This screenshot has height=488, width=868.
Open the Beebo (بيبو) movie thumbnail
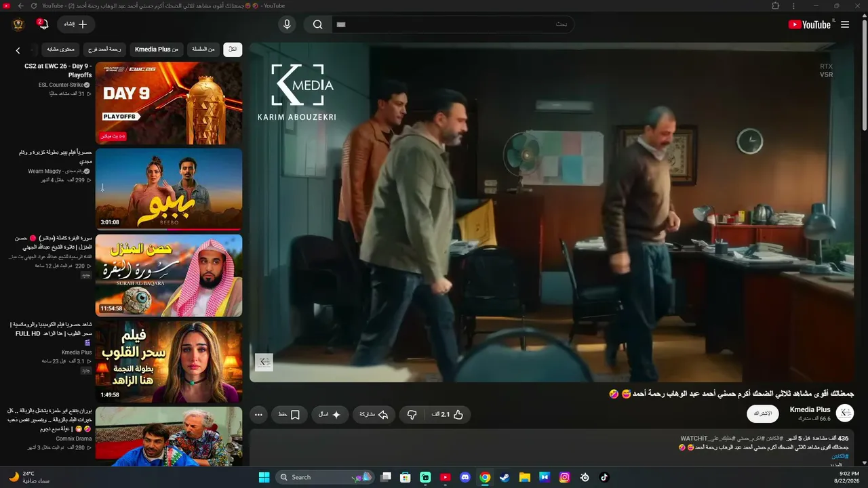(x=169, y=189)
